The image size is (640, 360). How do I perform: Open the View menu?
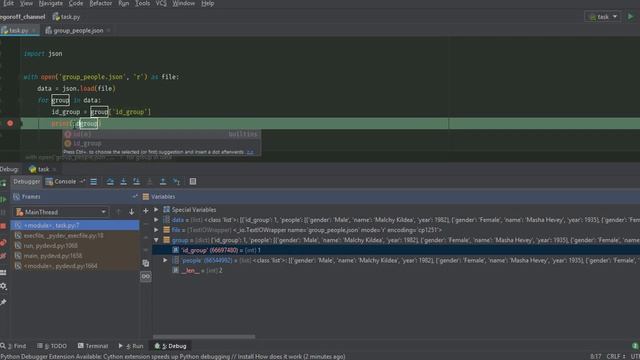[27, 3]
